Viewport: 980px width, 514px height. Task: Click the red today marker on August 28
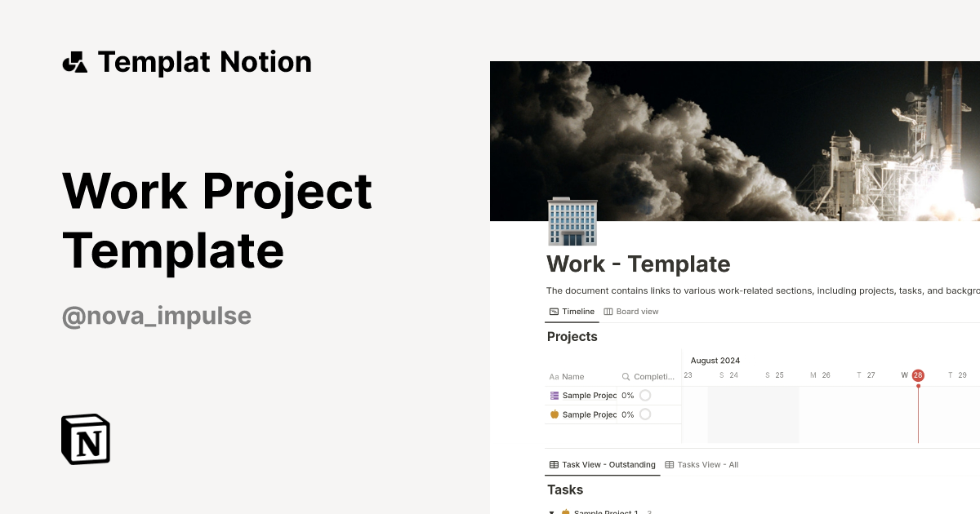917,375
